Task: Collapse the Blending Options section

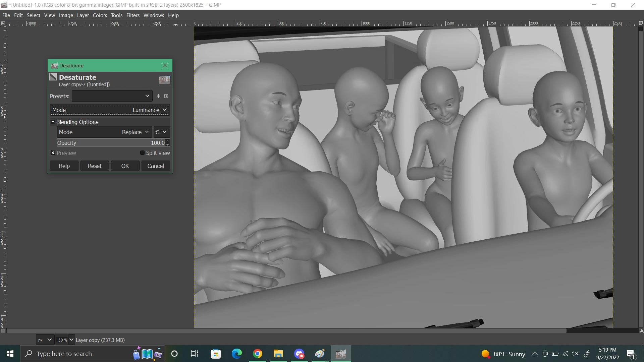Action: (53, 122)
